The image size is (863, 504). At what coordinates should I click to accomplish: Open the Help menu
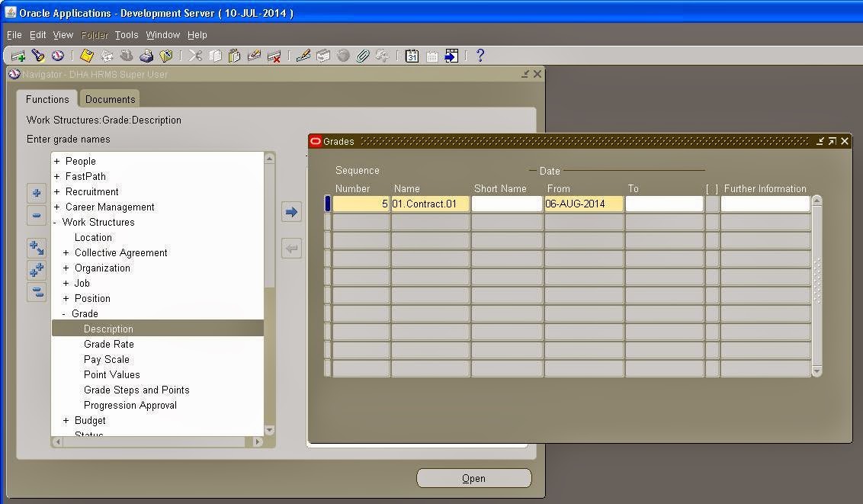click(197, 34)
